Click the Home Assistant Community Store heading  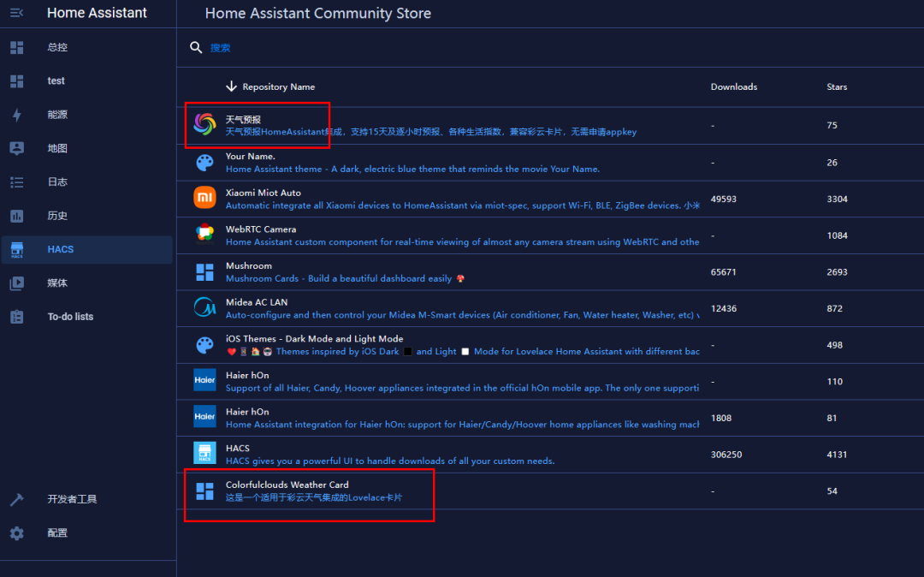[317, 14]
